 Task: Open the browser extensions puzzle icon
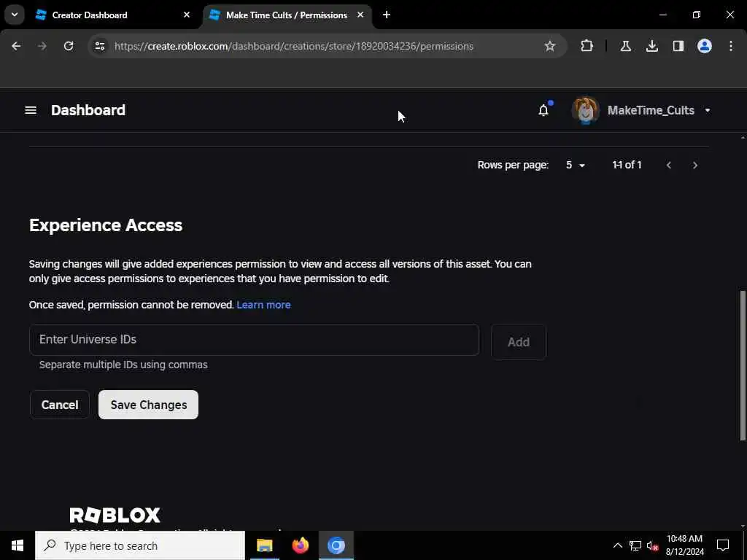pos(587,46)
